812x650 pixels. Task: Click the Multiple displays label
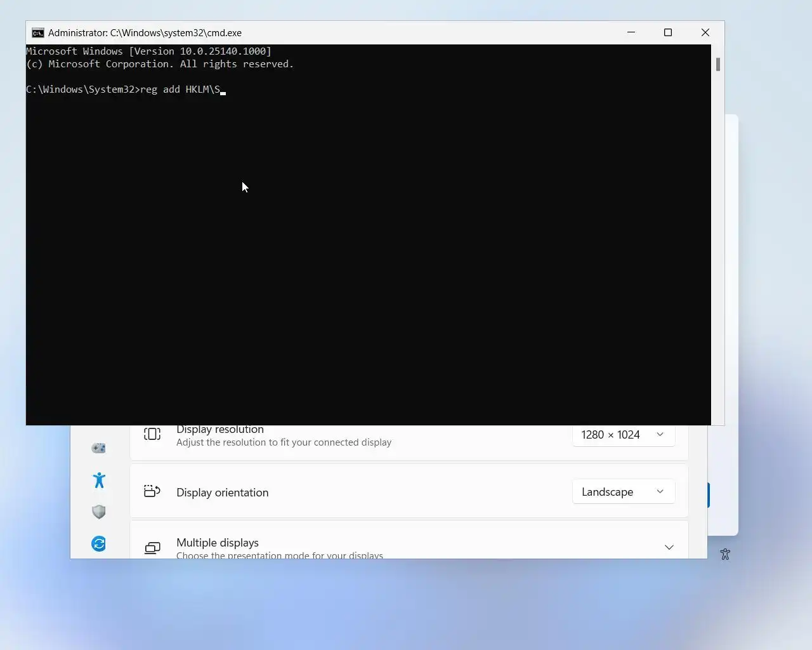218,543
